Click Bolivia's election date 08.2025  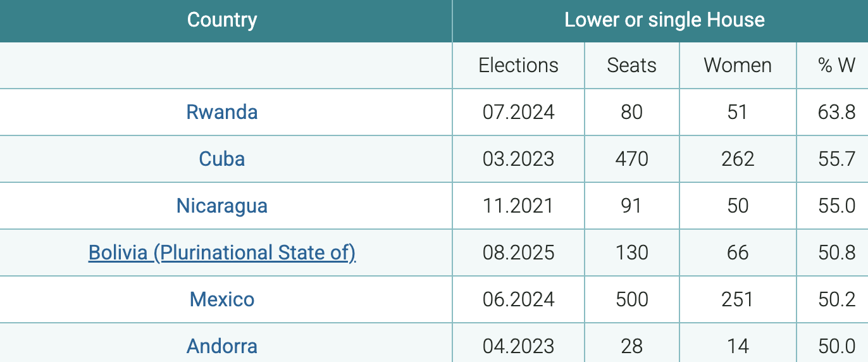pyautogui.click(x=518, y=253)
